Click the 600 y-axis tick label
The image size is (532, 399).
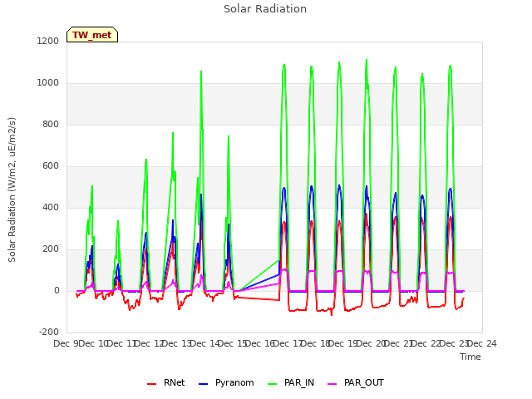51,166
